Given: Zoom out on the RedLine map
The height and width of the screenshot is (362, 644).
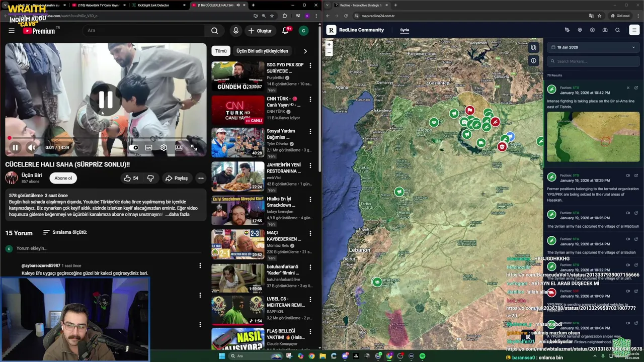Looking at the screenshot, I should coord(329,51).
